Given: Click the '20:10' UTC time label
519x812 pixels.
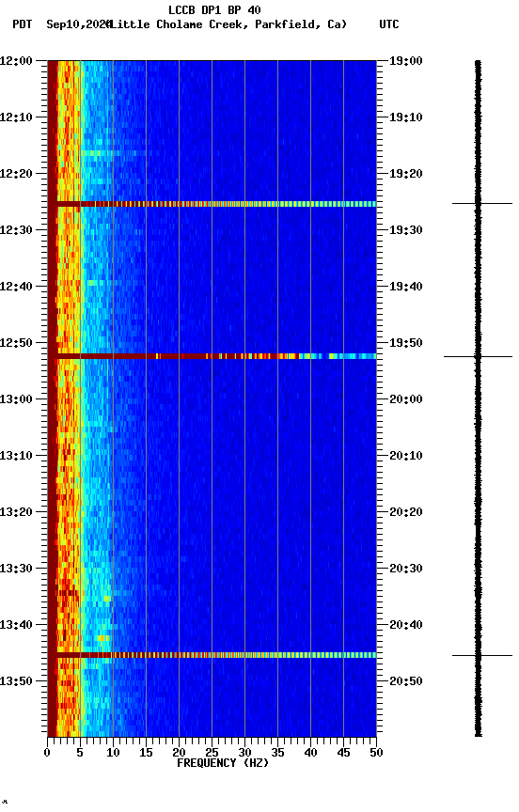Looking at the screenshot, I should click(406, 456).
